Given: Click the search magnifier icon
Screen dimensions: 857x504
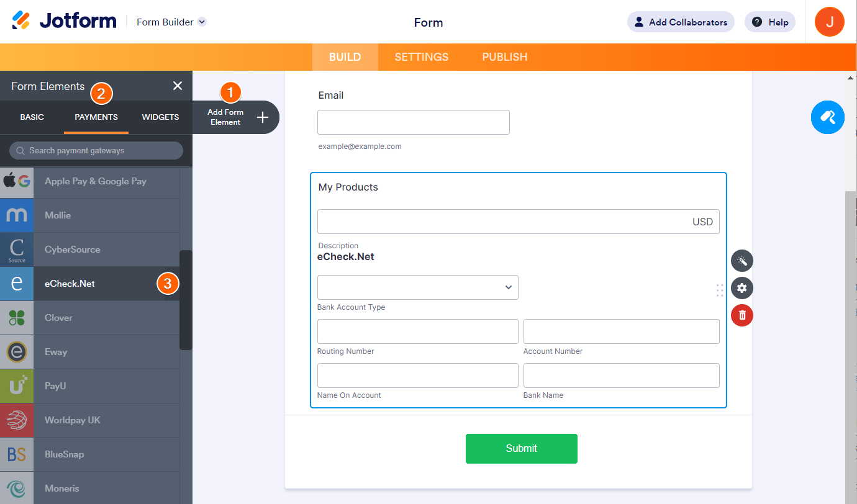Looking at the screenshot, I should point(21,150).
